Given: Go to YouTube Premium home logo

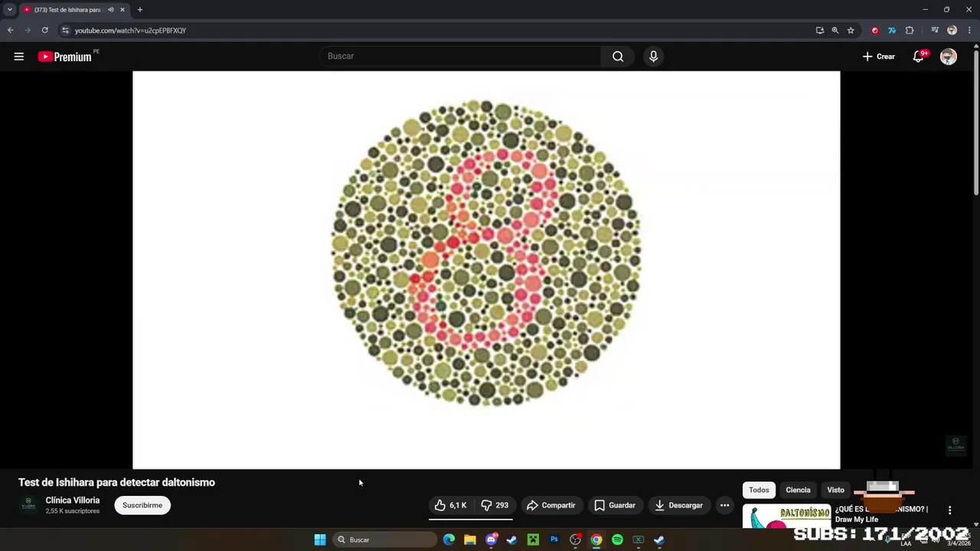Looking at the screenshot, I should point(65,57).
